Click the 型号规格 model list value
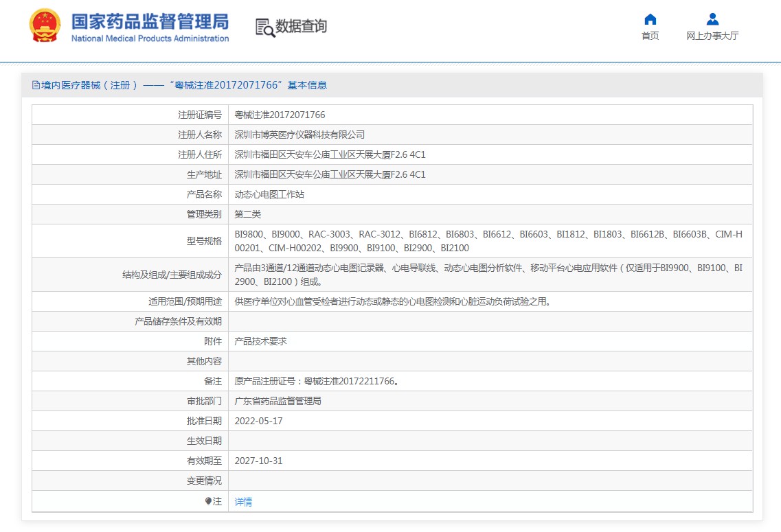781x532 pixels. (x=488, y=241)
